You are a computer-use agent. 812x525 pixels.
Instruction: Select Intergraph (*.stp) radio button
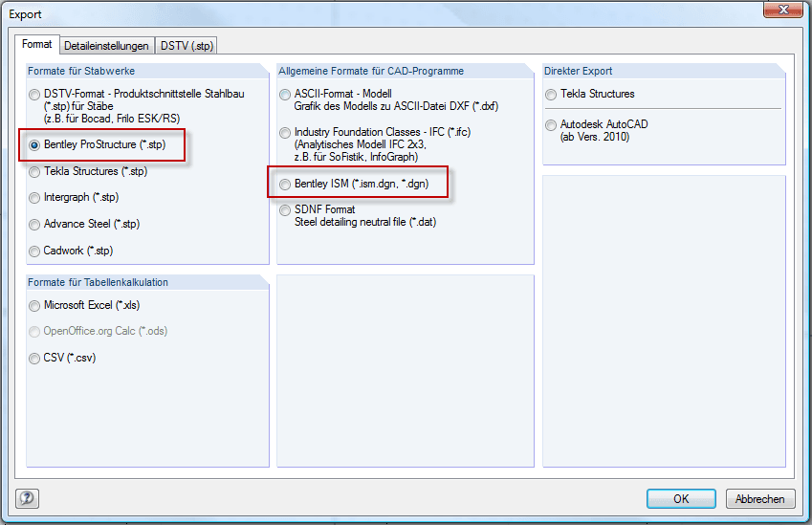(x=34, y=198)
